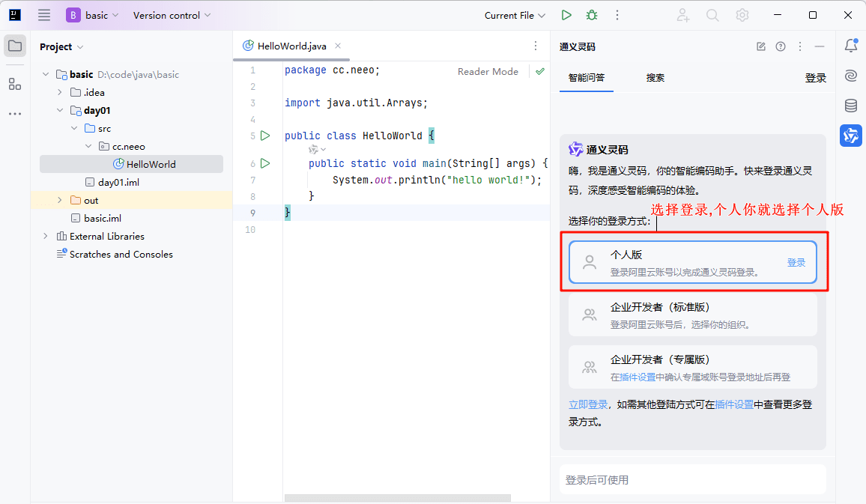Open Search Everywhere magnifier
This screenshot has height=504, width=866.
[x=712, y=15]
